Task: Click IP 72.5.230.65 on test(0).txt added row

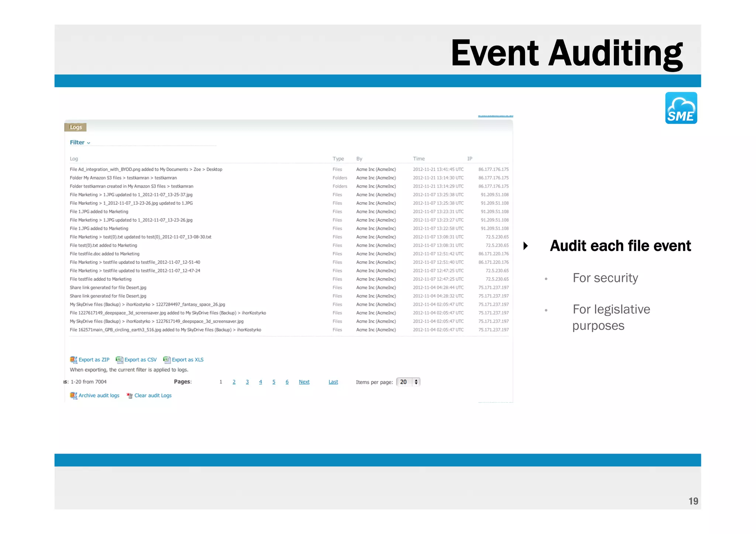Action: point(497,245)
